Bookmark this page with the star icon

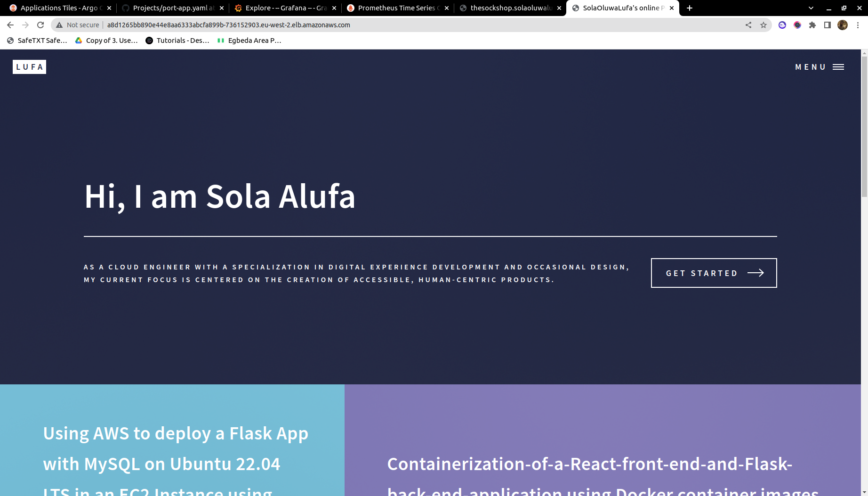(x=764, y=25)
